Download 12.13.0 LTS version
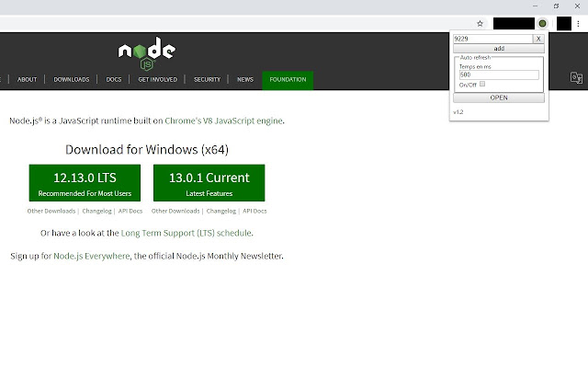The image size is (588, 368). pyautogui.click(x=85, y=183)
